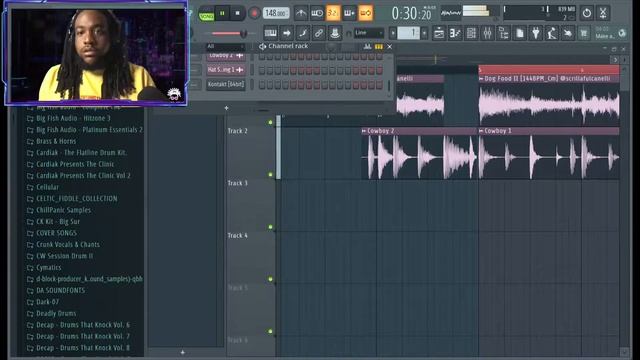Open the Line snap dropdown
Image resolution: width=640 pixels, height=360 pixels.
pyautogui.click(x=369, y=33)
